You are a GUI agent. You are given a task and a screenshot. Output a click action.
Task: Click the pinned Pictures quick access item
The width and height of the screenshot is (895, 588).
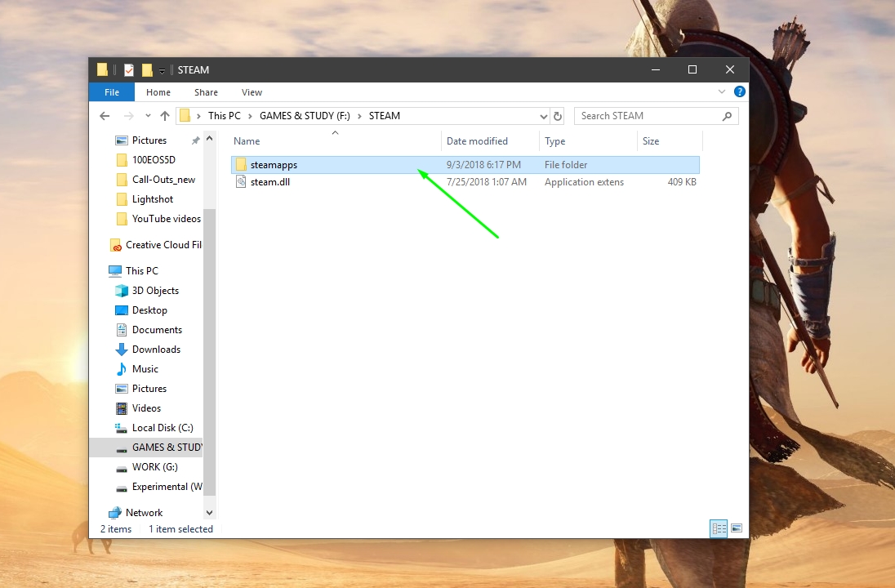point(149,140)
